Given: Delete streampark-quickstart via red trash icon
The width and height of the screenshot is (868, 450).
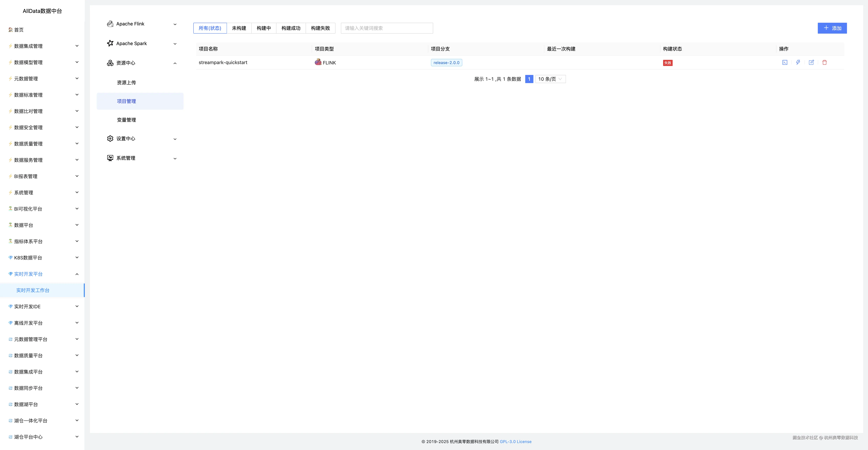Looking at the screenshot, I should click(x=825, y=62).
